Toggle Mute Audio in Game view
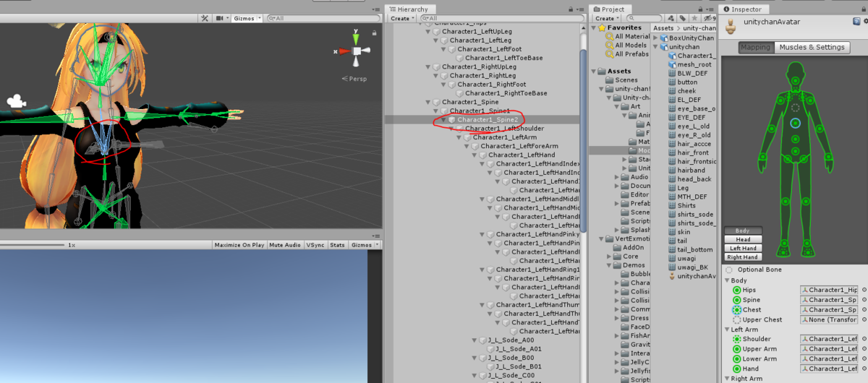This screenshot has width=868, height=383. pos(285,245)
